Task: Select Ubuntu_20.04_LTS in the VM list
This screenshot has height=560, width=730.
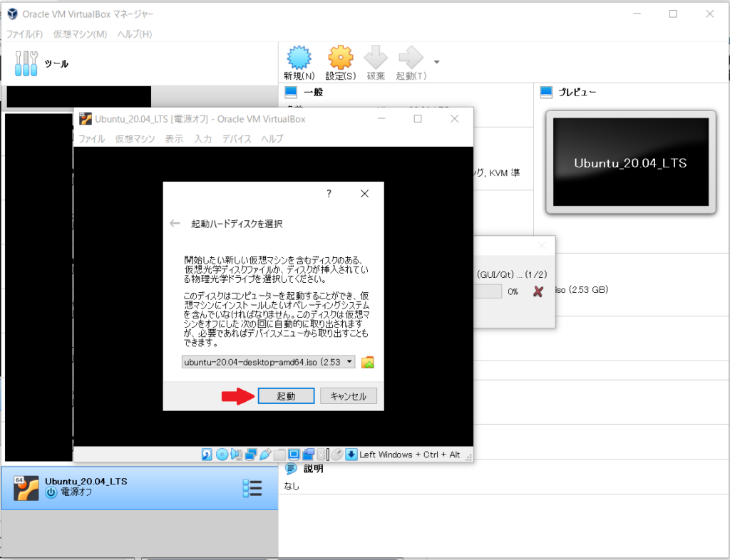Action: [x=140, y=488]
